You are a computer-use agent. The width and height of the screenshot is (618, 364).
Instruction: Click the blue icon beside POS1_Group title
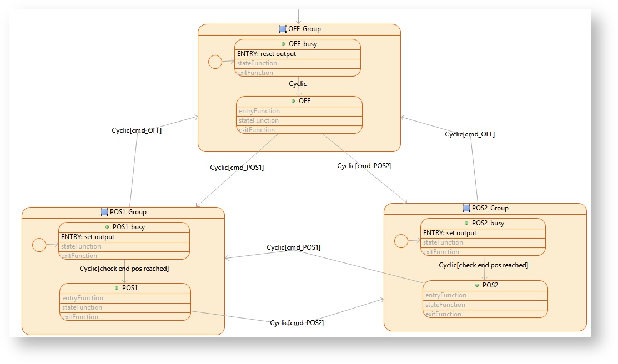(x=104, y=212)
